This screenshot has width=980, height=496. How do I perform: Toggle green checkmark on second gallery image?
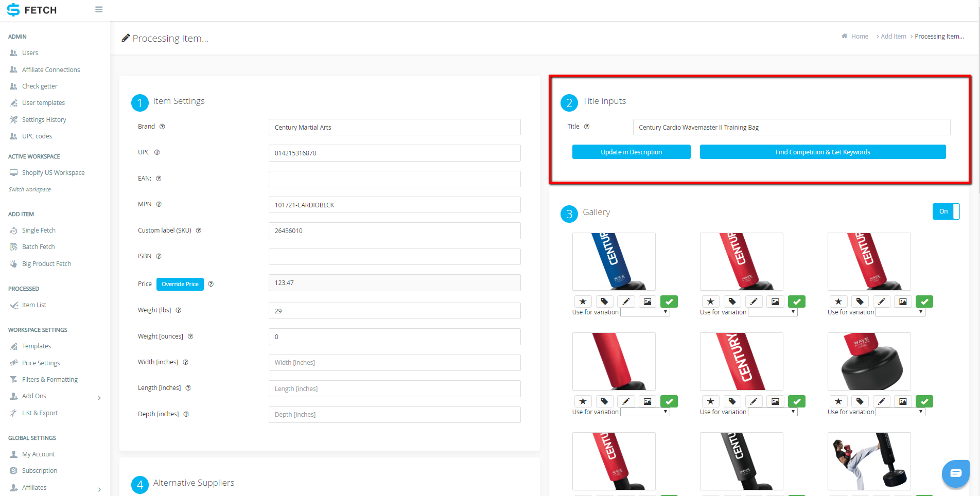tap(797, 302)
